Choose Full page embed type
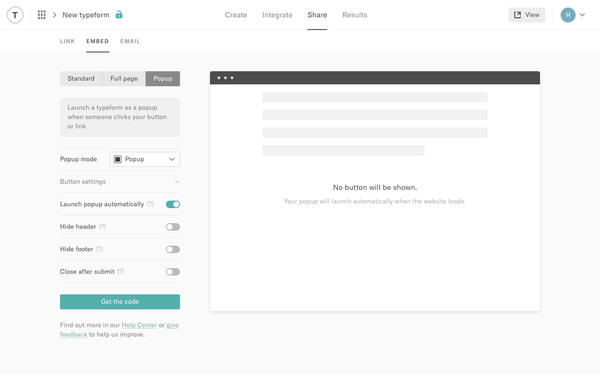 point(124,78)
